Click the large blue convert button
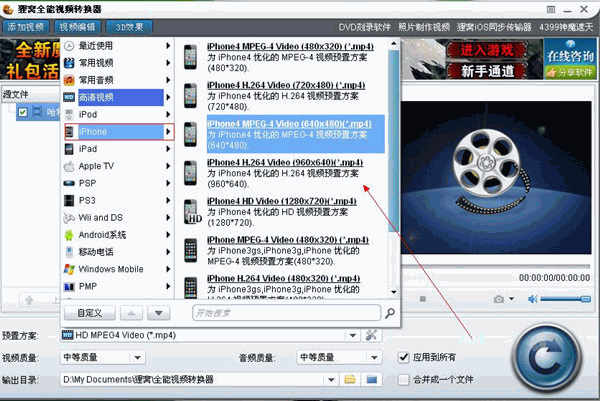The height and width of the screenshot is (401, 600). click(x=547, y=357)
